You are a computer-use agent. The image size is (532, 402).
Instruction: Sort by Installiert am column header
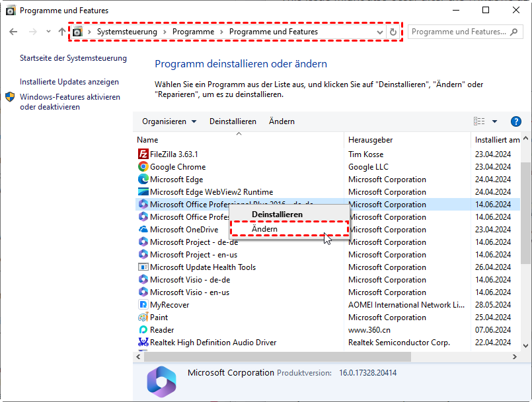(496, 140)
